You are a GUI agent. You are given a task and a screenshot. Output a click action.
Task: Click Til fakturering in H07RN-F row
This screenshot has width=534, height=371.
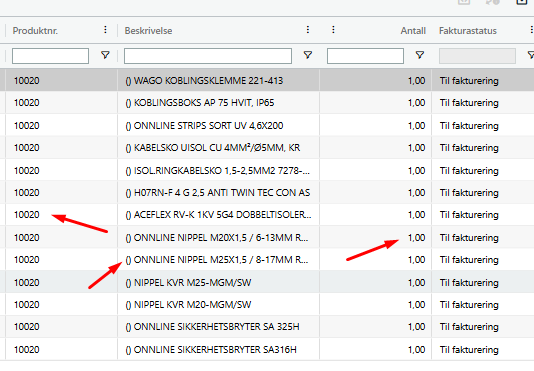click(x=469, y=192)
